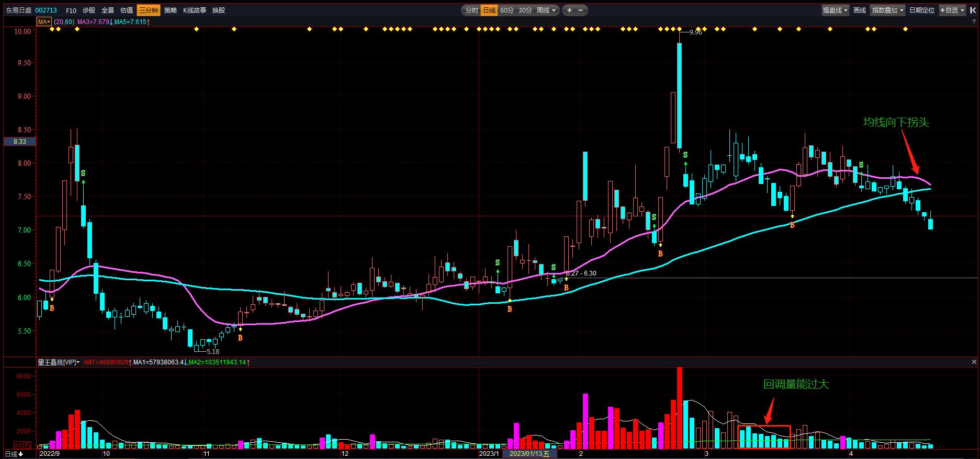Close the volume indicator panel with X
Viewport: 980px width, 459px height.
[974, 362]
